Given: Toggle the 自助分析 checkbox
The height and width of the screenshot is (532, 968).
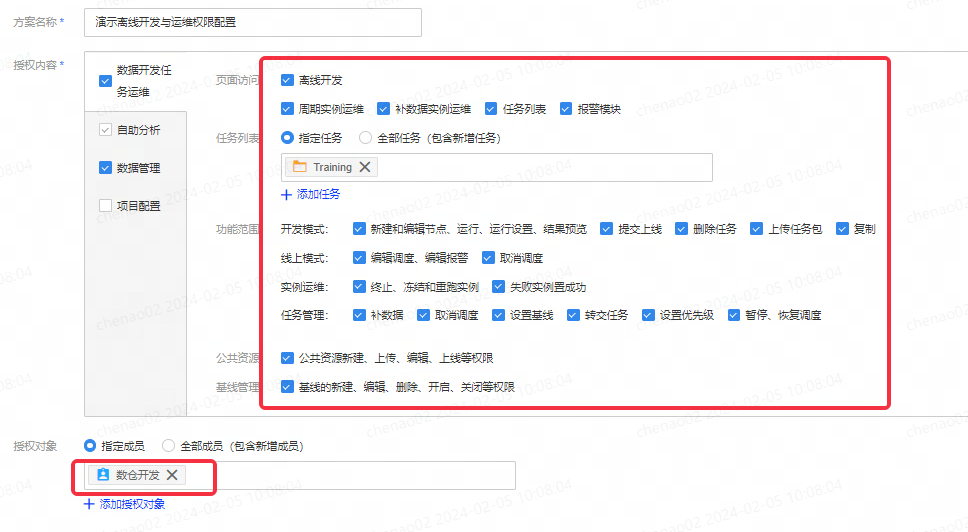Looking at the screenshot, I should coord(106,130).
